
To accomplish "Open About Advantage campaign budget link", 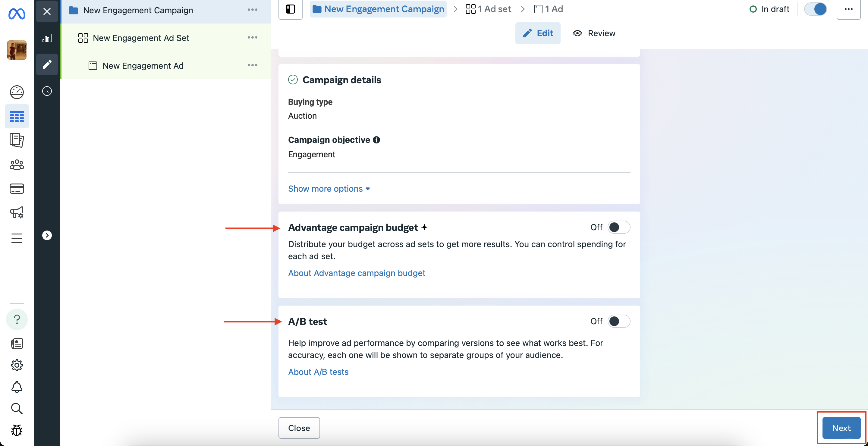I will pyautogui.click(x=357, y=273).
